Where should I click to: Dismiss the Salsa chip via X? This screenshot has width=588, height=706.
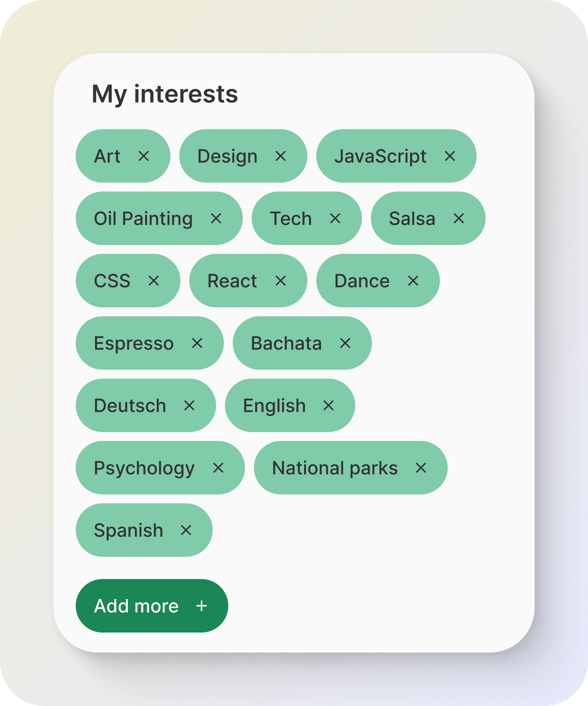tap(459, 219)
